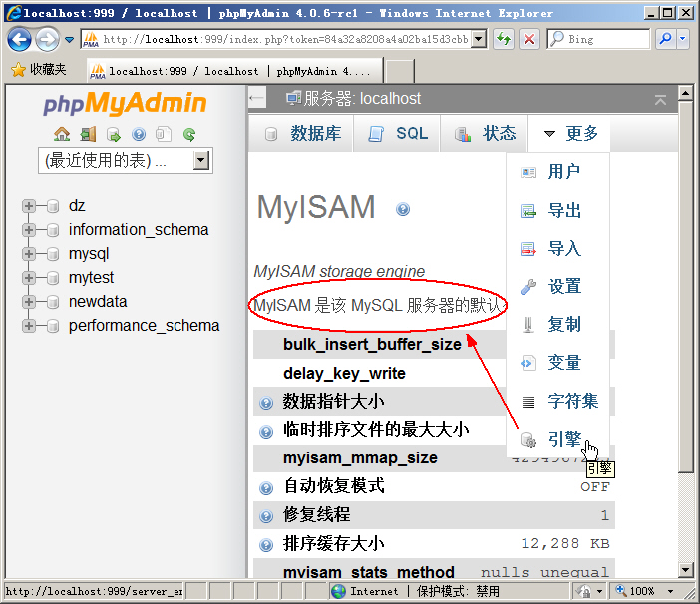Open the 更多 dropdown menu
The width and height of the screenshot is (700, 604).
(571, 134)
